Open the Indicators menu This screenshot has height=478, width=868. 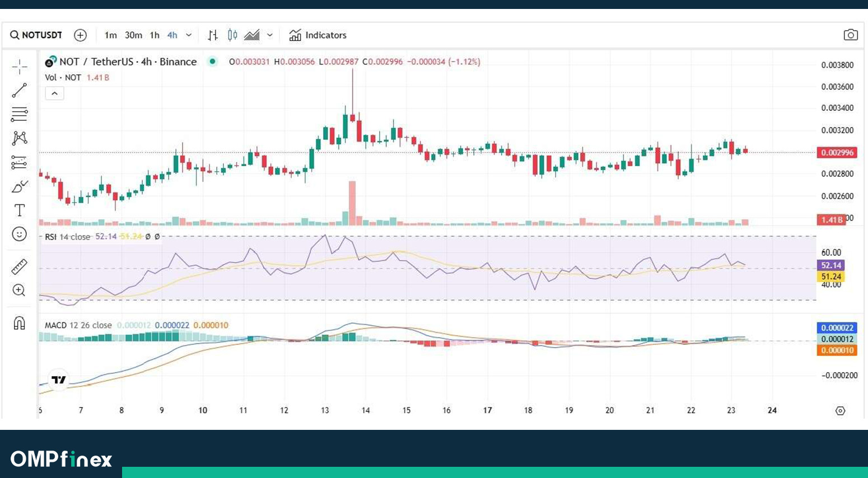pos(318,35)
